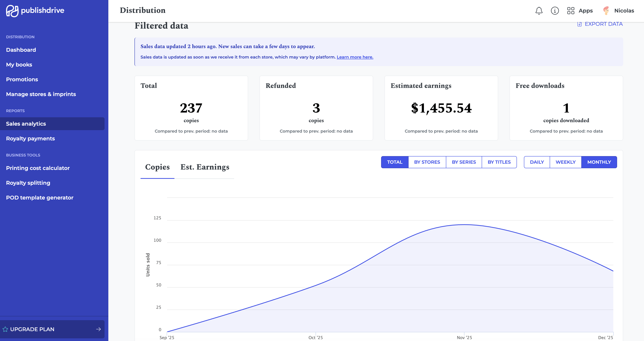Open the notifications bell
Viewport: 644px width, 341px height.
tap(539, 11)
